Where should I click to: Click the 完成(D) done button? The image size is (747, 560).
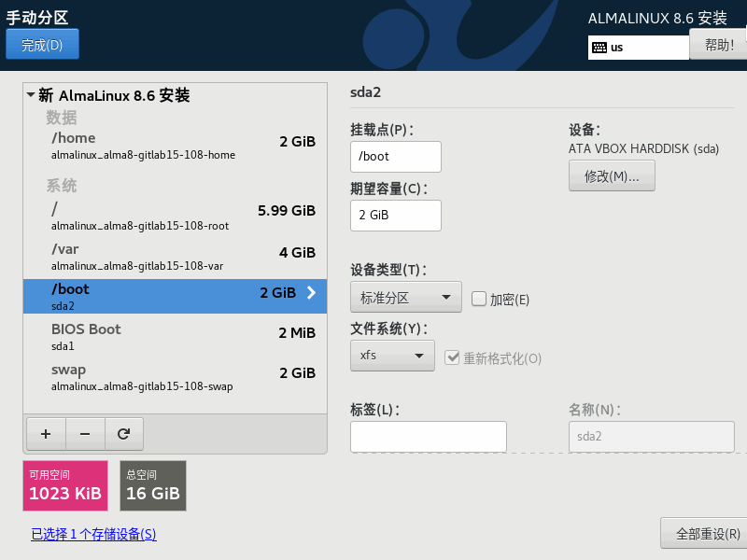(42, 44)
